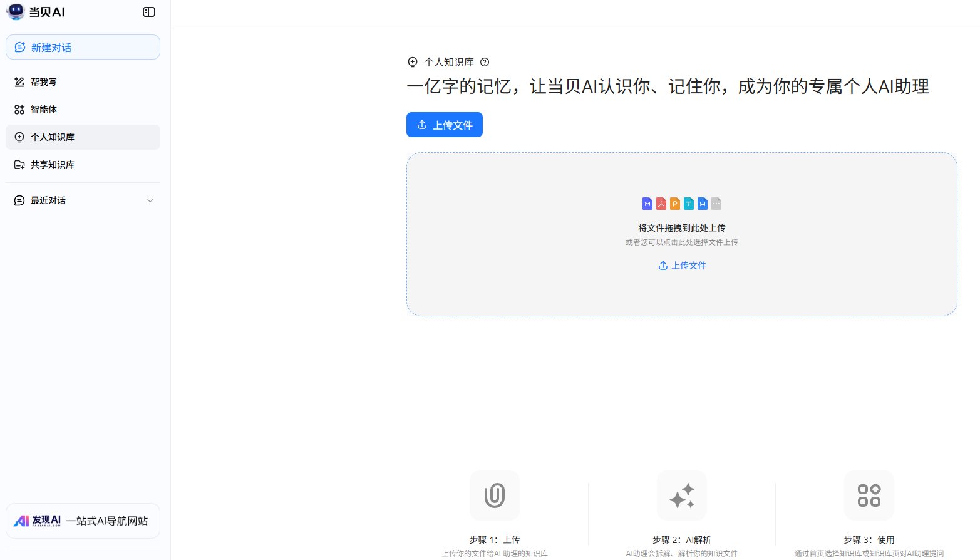Click the 步骤 1：上传 label
Viewport: 980px width, 560px height.
[495, 540]
